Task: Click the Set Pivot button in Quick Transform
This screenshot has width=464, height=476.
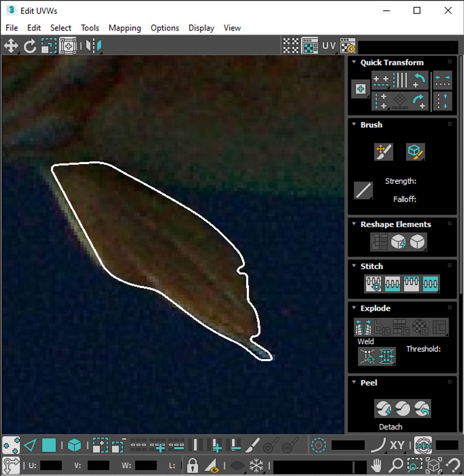Action: pyautogui.click(x=361, y=89)
